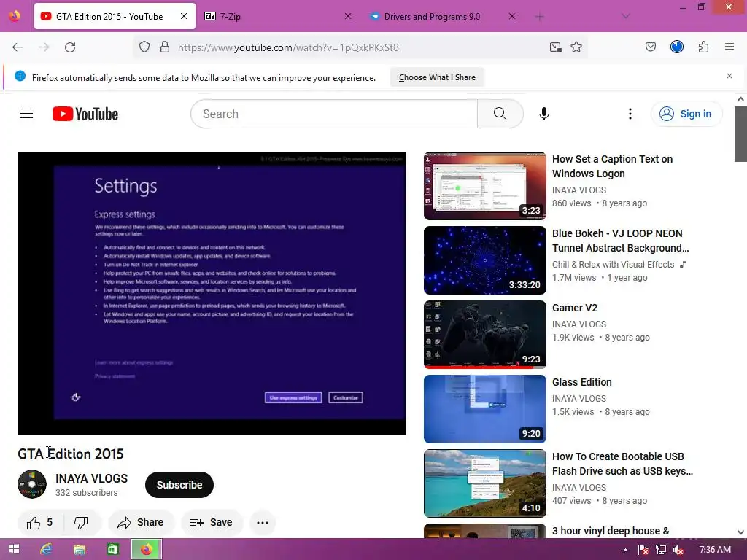This screenshot has width=747, height=560.
Task: Open the network tray icon
Action: [x=661, y=550]
